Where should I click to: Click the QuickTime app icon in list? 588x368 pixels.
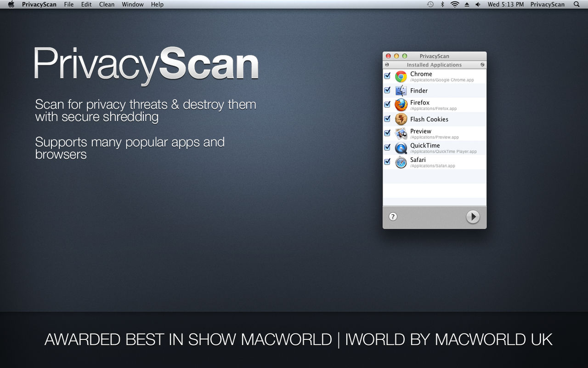pyautogui.click(x=401, y=148)
